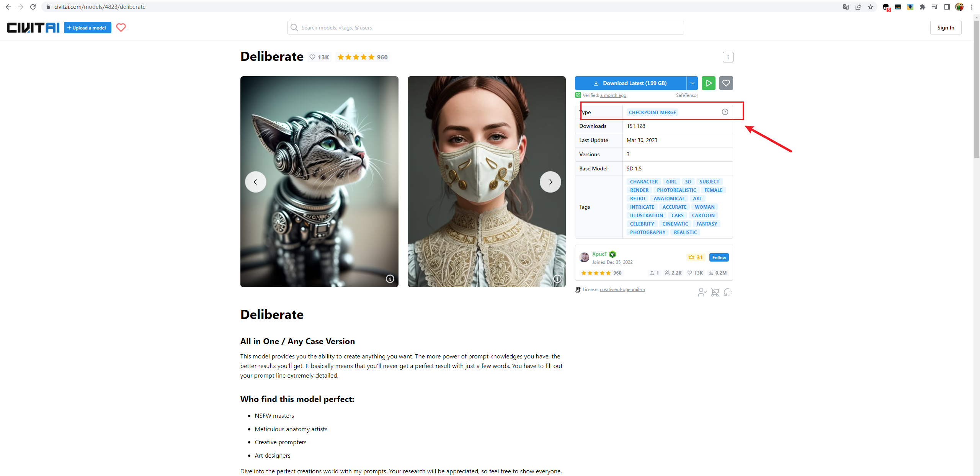The height and width of the screenshot is (476, 980).
Task: Click the 'a month ago' verified link
Action: pyautogui.click(x=613, y=95)
